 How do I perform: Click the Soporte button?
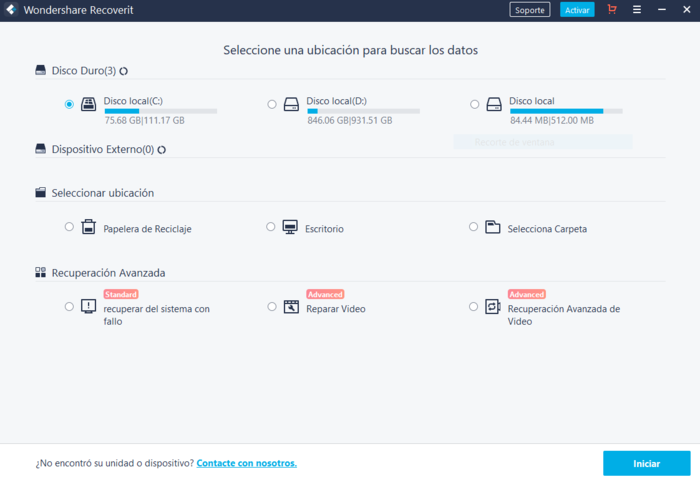tap(530, 10)
